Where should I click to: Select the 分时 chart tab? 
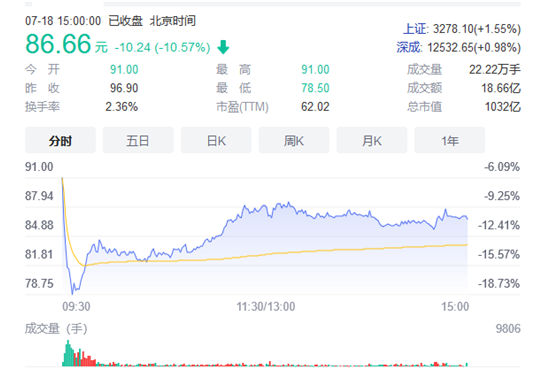(x=60, y=141)
